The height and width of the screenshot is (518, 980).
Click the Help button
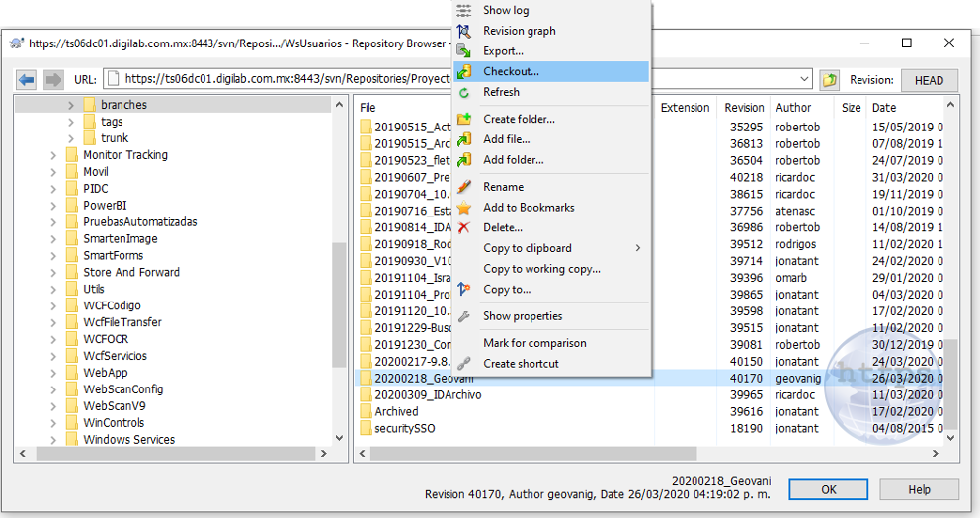point(919,489)
